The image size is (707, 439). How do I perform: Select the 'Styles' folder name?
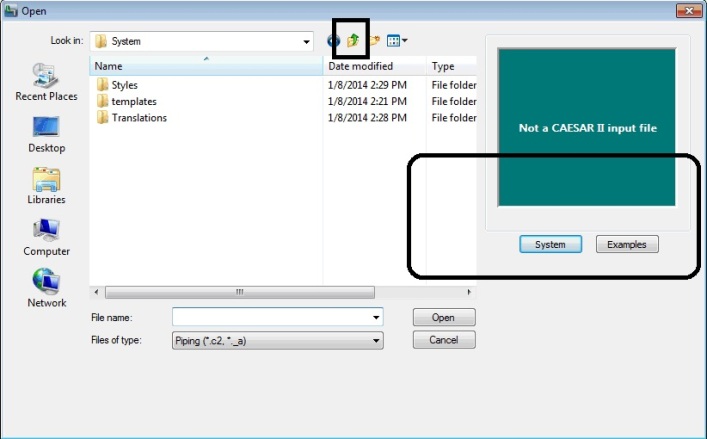point(124,85)
